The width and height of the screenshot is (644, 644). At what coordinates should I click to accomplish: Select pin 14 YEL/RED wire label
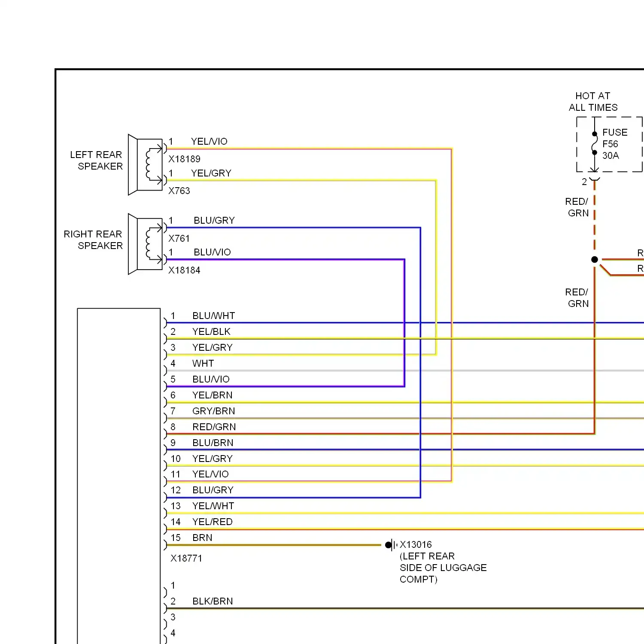pos(213,522)
